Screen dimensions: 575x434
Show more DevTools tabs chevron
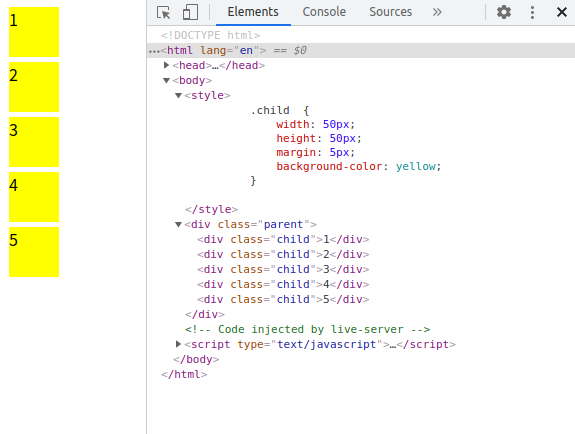point(437,12)
